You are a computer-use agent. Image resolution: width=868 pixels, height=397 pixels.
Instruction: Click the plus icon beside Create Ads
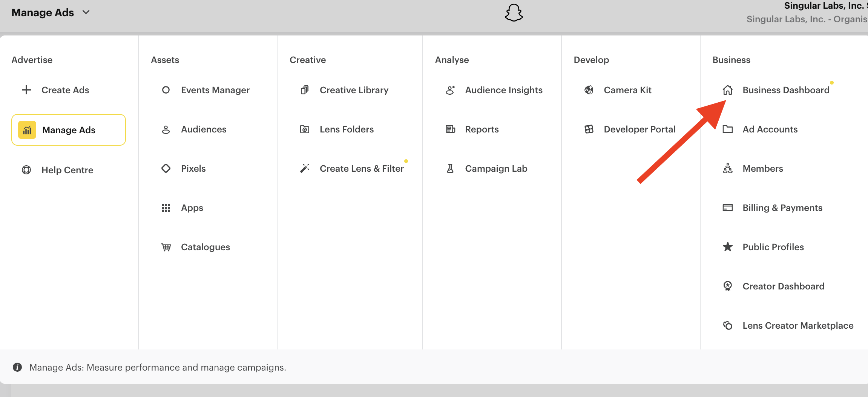(26, 90)
